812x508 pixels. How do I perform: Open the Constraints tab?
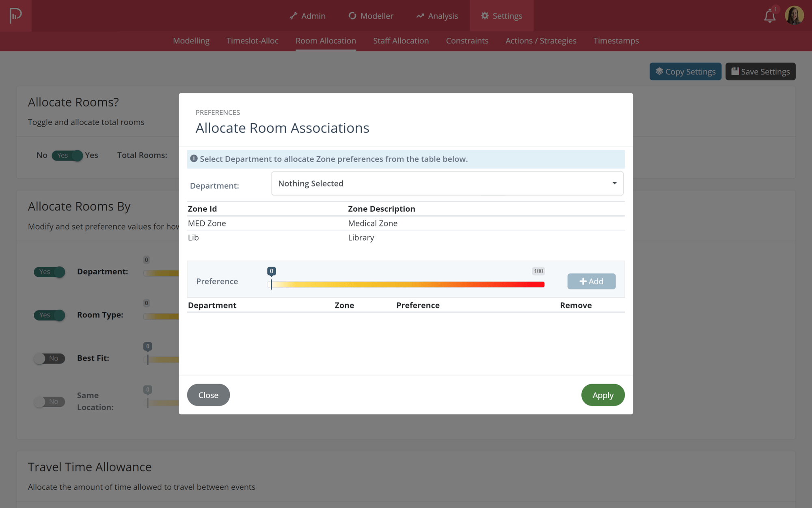[x=467, y=41]
